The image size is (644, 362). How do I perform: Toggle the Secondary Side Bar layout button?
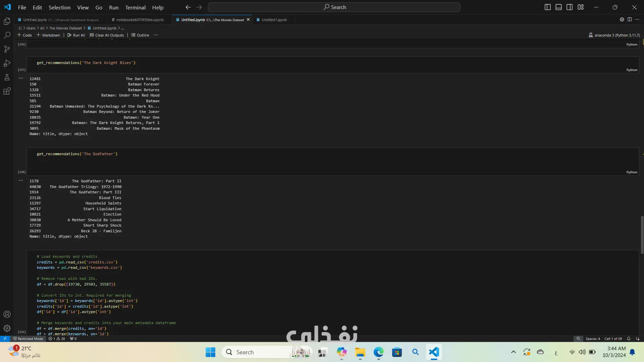[x=570, y=7]
